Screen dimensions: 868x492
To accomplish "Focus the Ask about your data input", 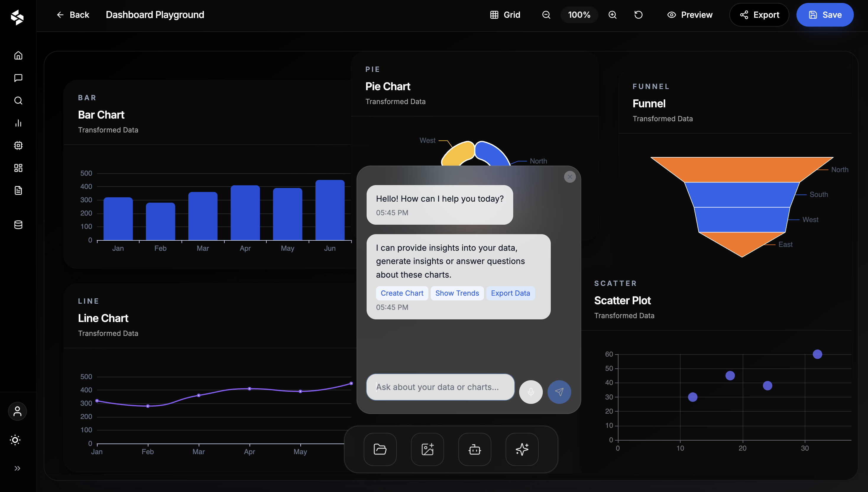I will tap(440, 387).
